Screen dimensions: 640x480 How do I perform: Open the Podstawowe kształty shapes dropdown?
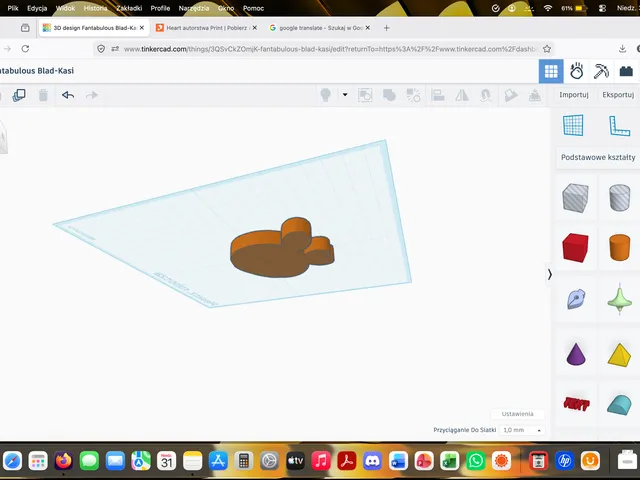[x=598, y=157]
